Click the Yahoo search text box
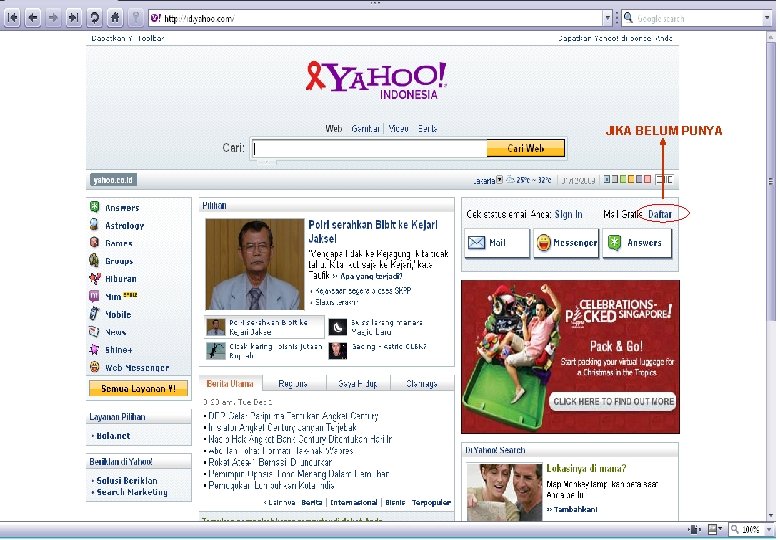Viewport: 780px width, 540px height. [x=370, y=148]
